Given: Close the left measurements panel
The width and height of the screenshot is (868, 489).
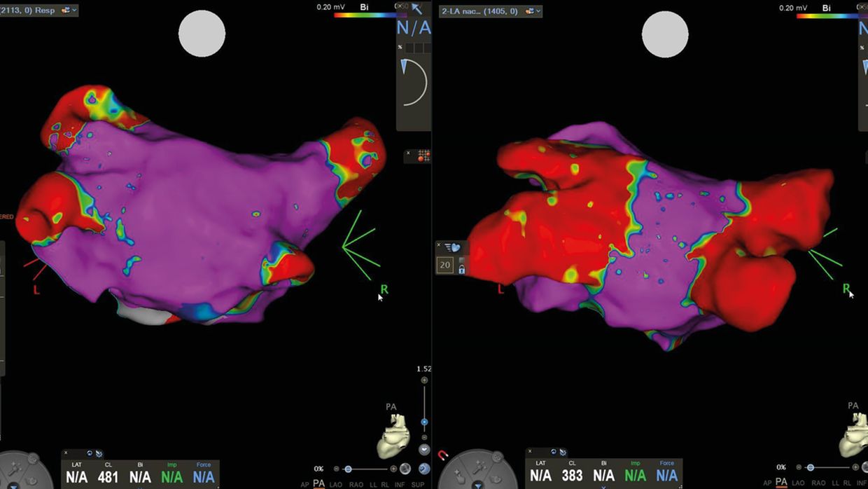Looking at the screenshot, I should [66, 453].
